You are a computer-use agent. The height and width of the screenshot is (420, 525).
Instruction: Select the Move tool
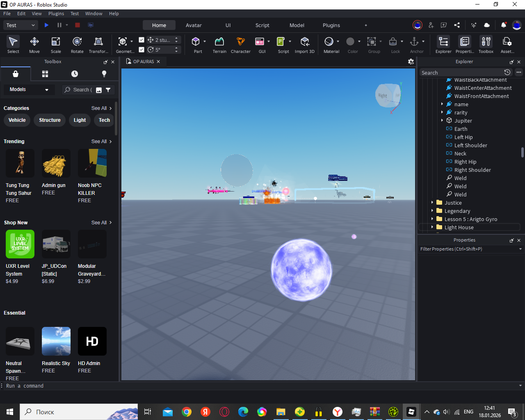point(34,45)
